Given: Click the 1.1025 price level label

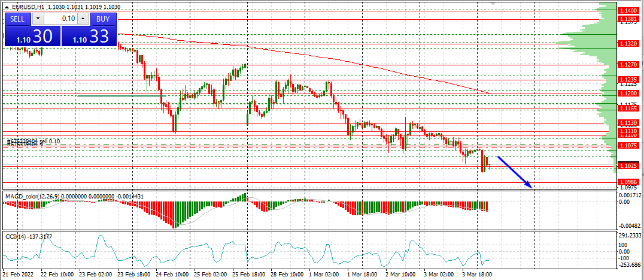Looking at the screenshot, I should pos(628,166).
